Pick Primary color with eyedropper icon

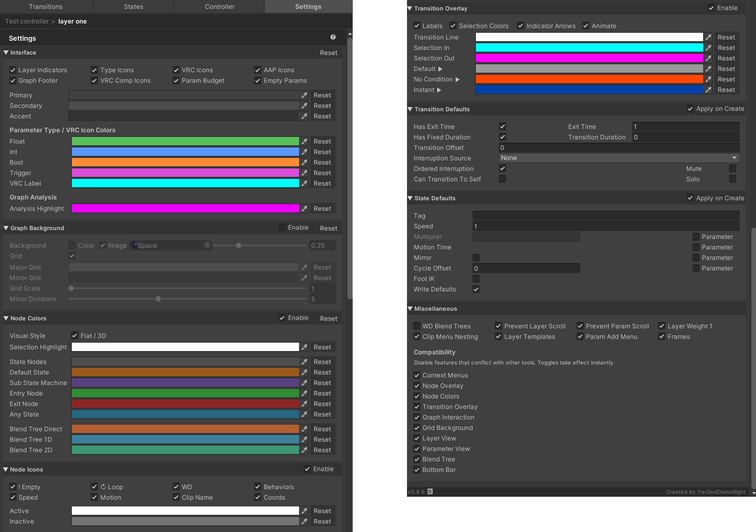(x=304, y=95)
